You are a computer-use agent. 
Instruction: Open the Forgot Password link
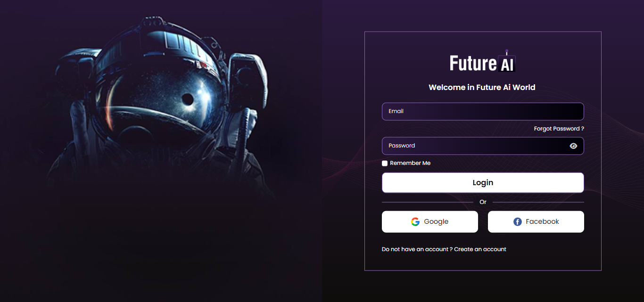[x=558, y=128]
